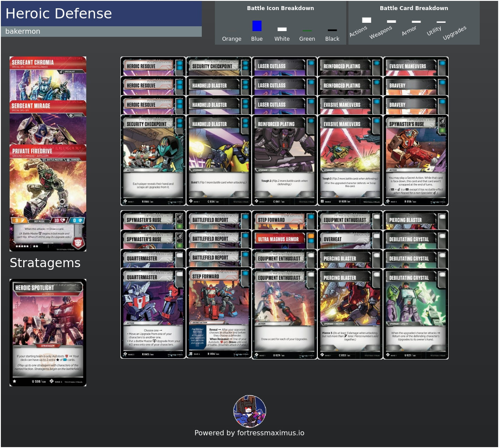The height and width of the screenshot is (448, 499).
Task: Select the black bar above the Black label
Action: [332, 30]
